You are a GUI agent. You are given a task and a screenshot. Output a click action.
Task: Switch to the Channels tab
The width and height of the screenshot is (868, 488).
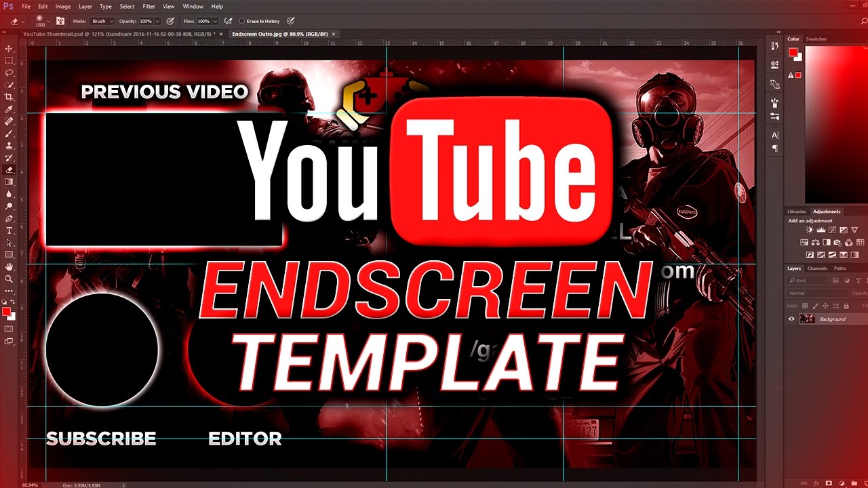817,268
